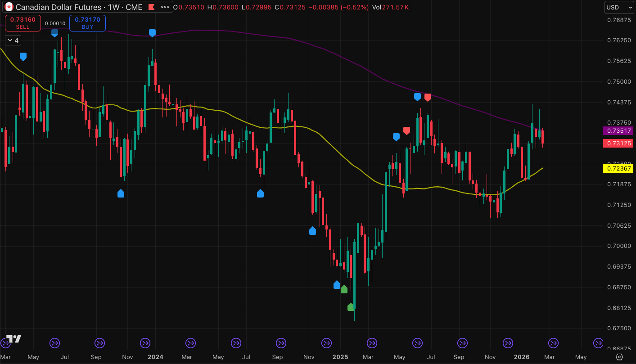Open chart settings gear below the price axis

pyautogui.click(x=619, y=357)
